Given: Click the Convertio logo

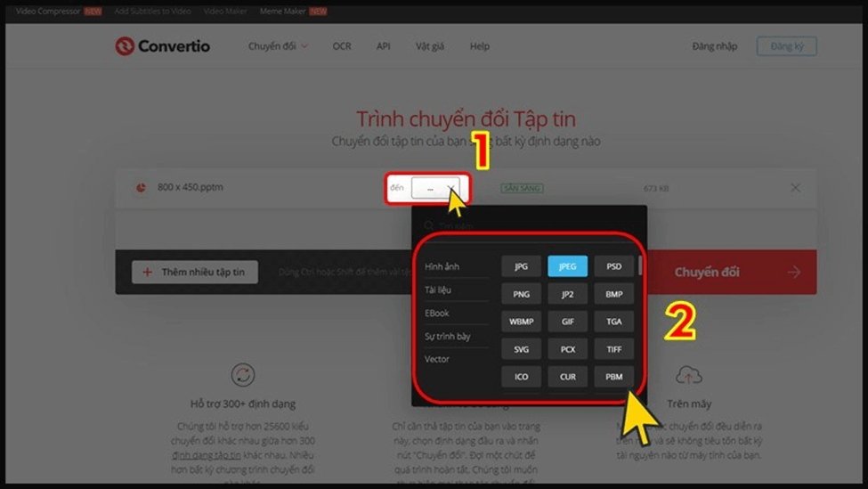Looking at the screenshot, I should click(162, 46).
